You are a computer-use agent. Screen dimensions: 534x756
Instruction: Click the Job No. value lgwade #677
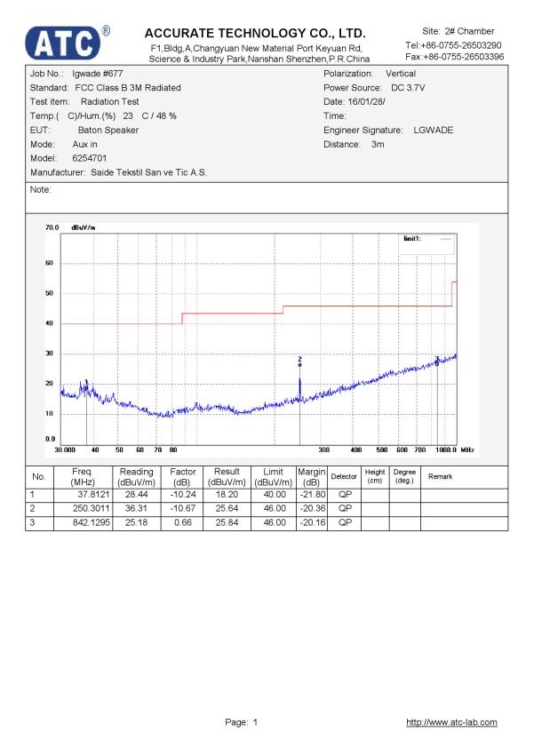pyautogui.click(x=98, y=73)
